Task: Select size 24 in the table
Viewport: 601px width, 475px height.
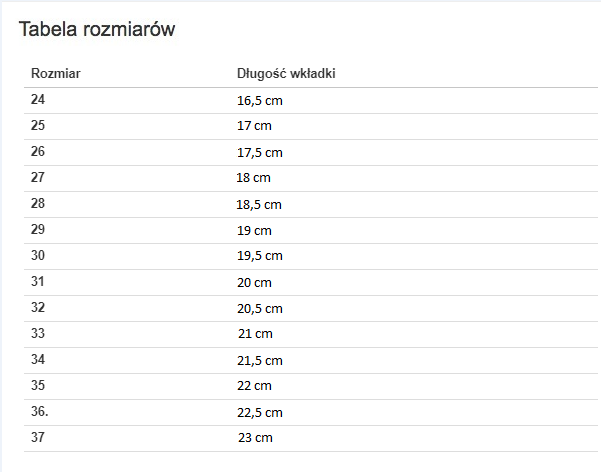Action: (38, 100)
